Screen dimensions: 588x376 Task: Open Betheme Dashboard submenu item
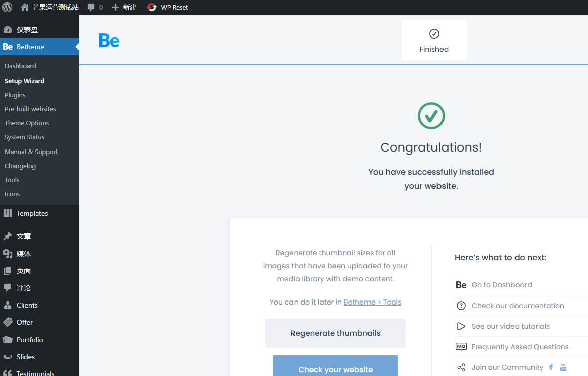click(x=20, y=66)
